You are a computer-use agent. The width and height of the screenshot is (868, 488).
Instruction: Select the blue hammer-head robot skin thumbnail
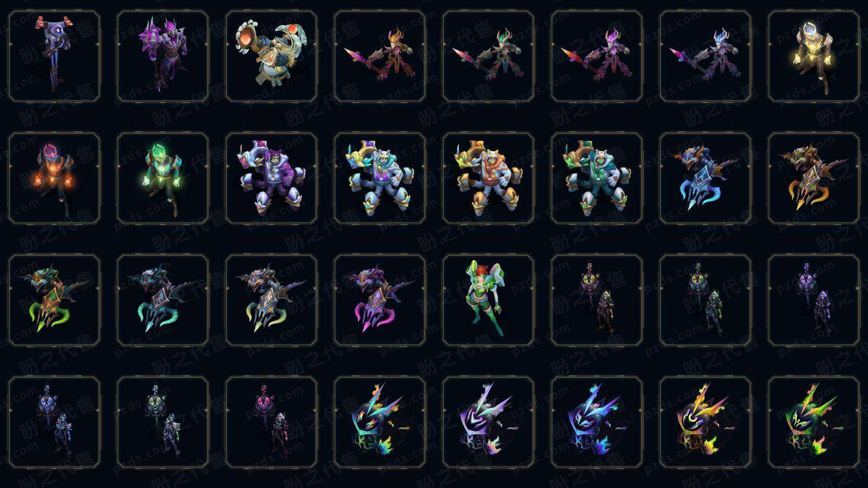pos(54,56)
